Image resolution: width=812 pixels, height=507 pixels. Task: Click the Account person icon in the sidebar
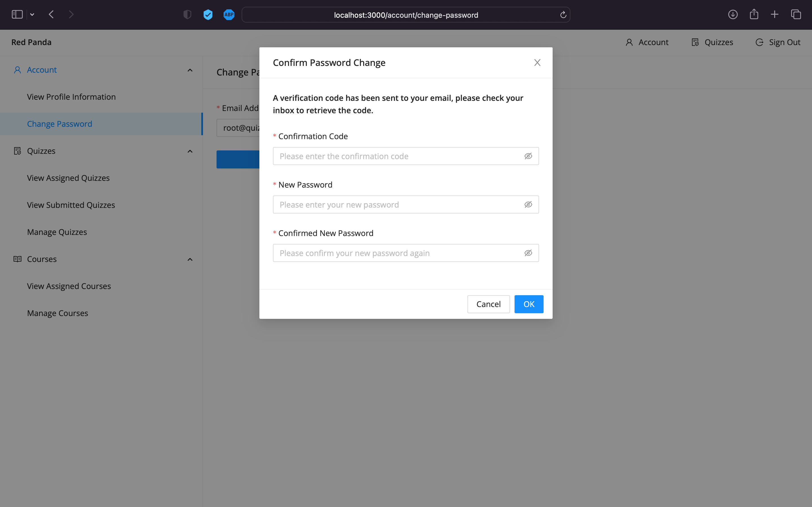(17, 70)
